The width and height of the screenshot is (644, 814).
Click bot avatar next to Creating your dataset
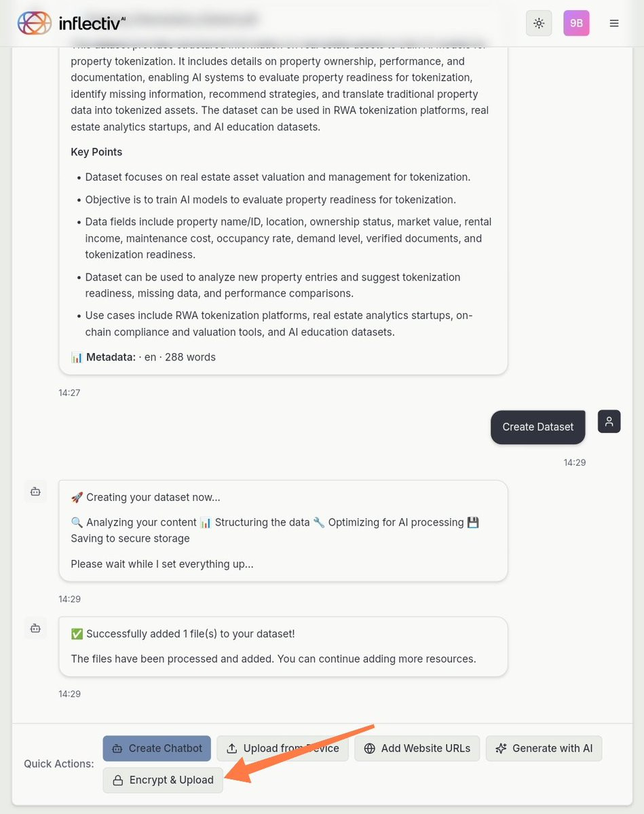pos(35,492)
